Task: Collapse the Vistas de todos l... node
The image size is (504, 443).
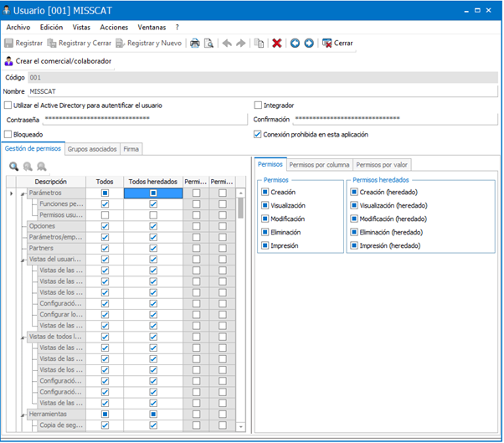Action: coord(23,337)
